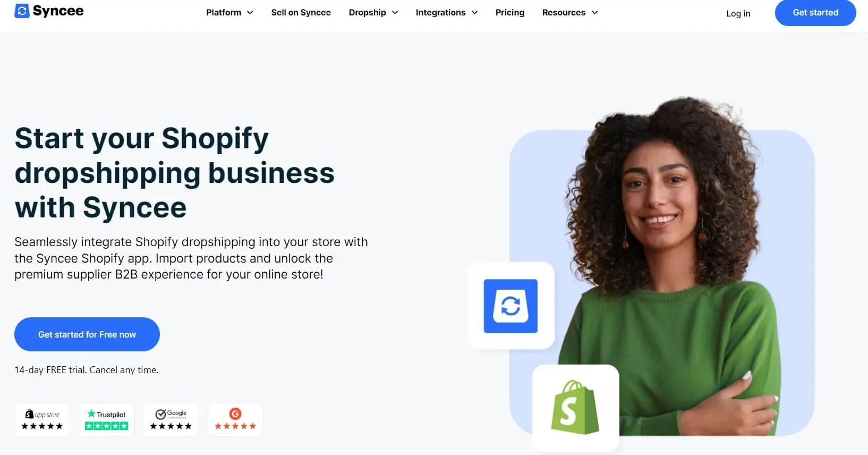Click the Syncee wordmark in header
The height and width of the screenshot is (455, 868).
pos(58,11)
